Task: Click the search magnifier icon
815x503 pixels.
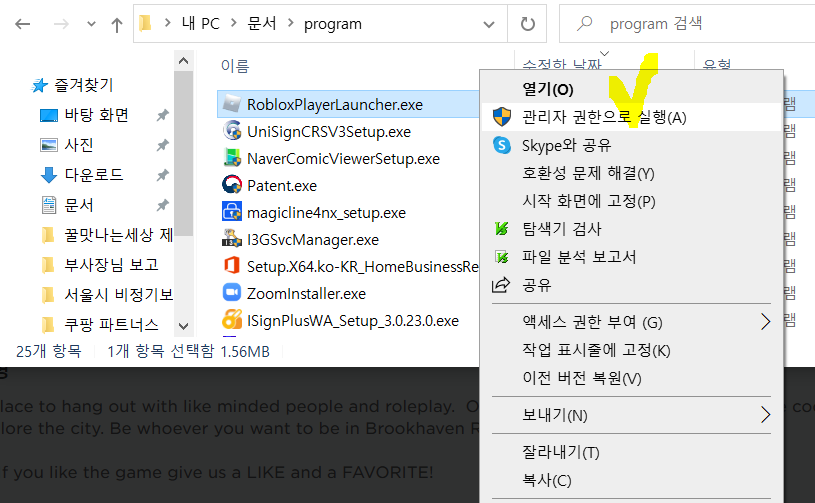Action: [x=585, y=23]
